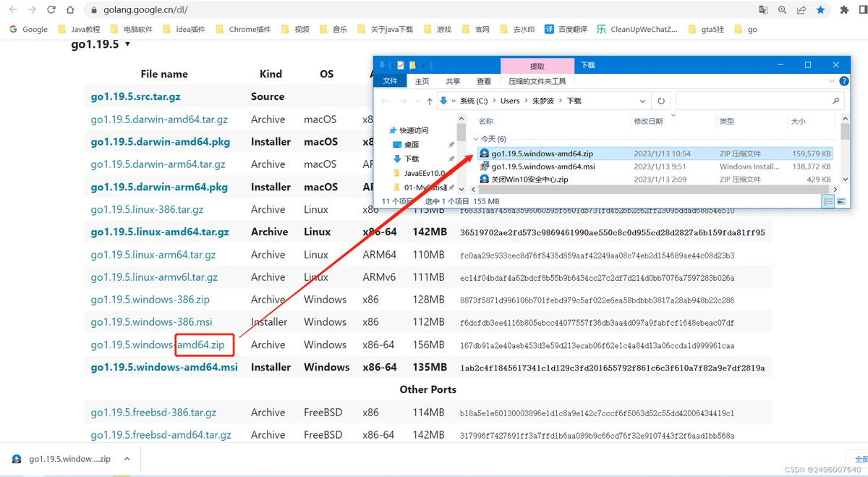Image resolution: width=868 pixels, height=477 pixels.
Task: Click the Explorer file list vertical scrollbar
Action: 845,131
